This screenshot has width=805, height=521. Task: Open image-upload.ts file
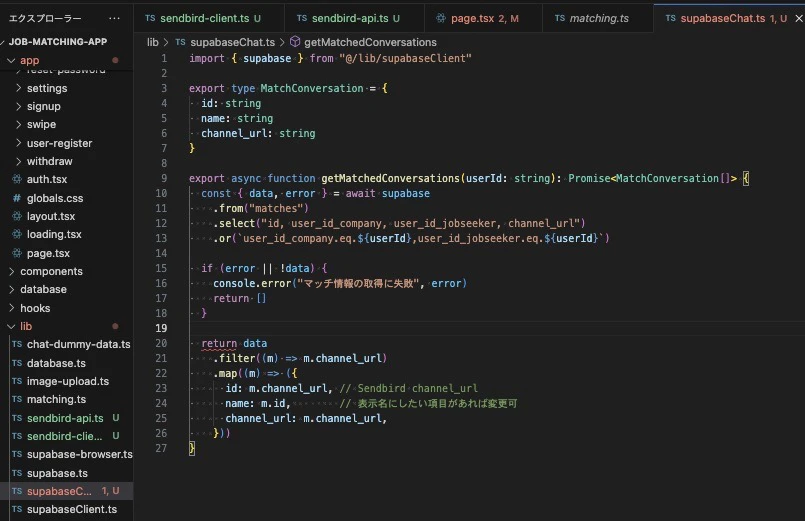tap(68, 381)
